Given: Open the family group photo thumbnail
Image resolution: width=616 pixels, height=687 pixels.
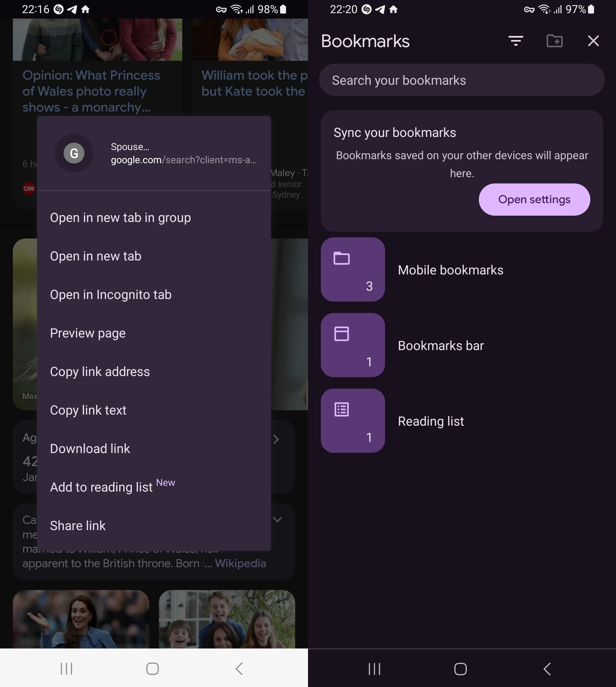Looking at the screenshot, I should [227, 619].
